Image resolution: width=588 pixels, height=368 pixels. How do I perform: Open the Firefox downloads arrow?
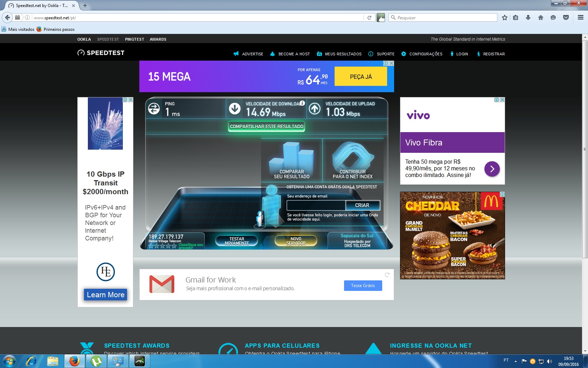(x=528, y=18)
